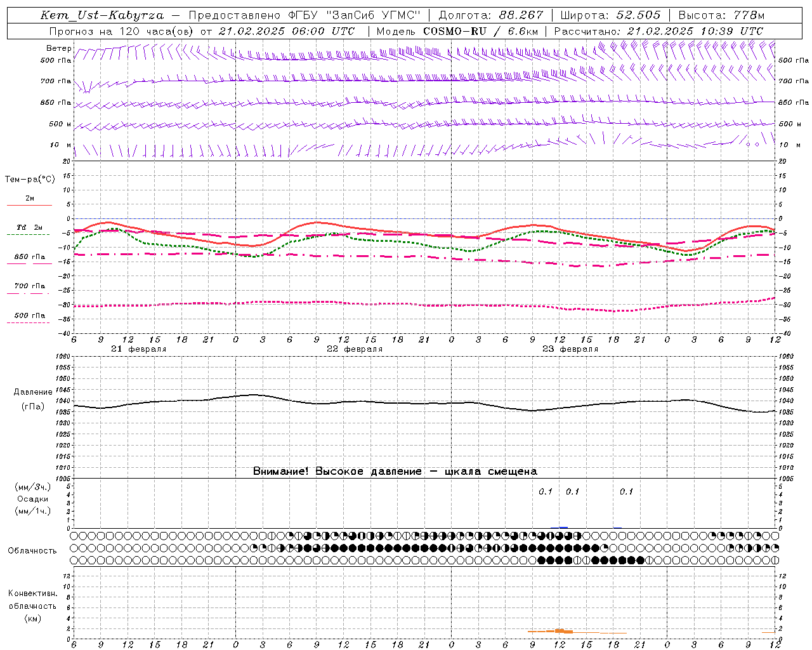This screenshot has width=812, height=650.
Task: Click the Облачность cloud cover label
Action: (x=32, y=550)
